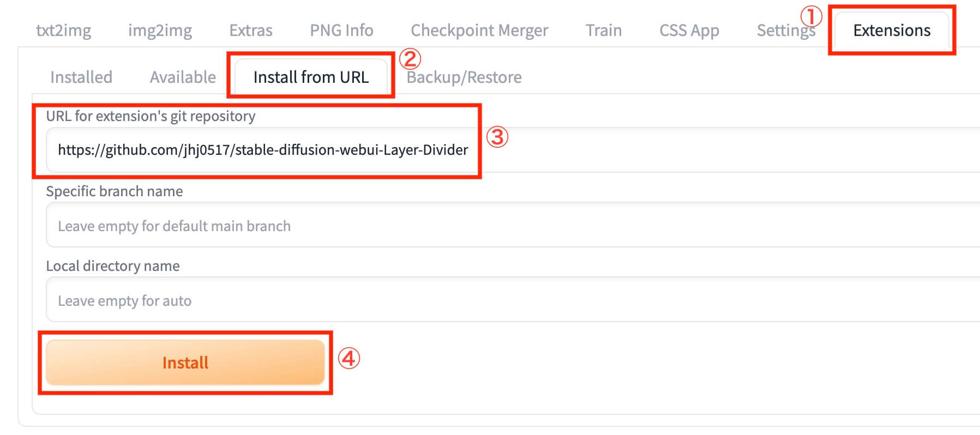Switch to the img2img tab

click(x=160, y=31)
